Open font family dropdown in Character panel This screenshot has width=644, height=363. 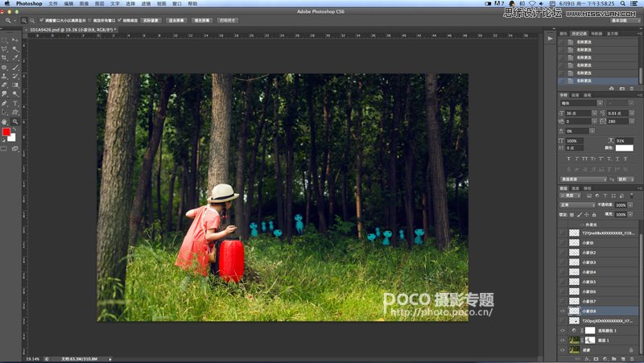click(x=600, y=103)
